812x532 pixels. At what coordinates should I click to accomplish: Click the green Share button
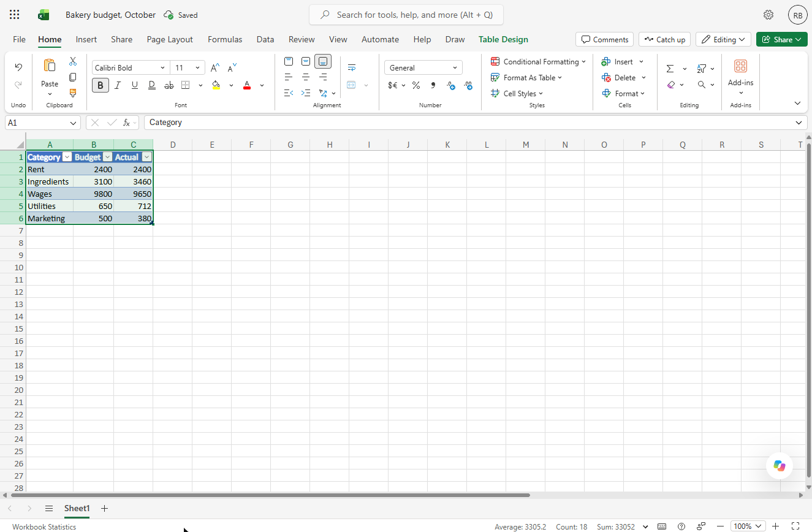[781, 39]
